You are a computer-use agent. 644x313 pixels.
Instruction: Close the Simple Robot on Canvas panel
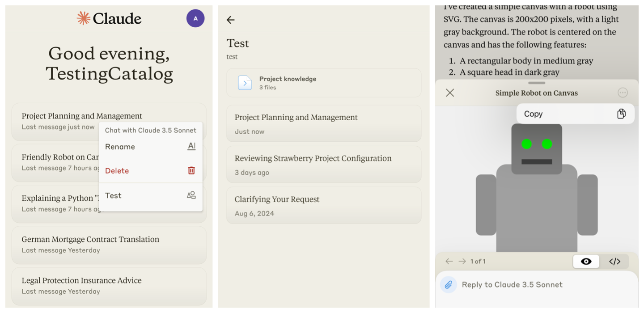[x=450, y=93]
